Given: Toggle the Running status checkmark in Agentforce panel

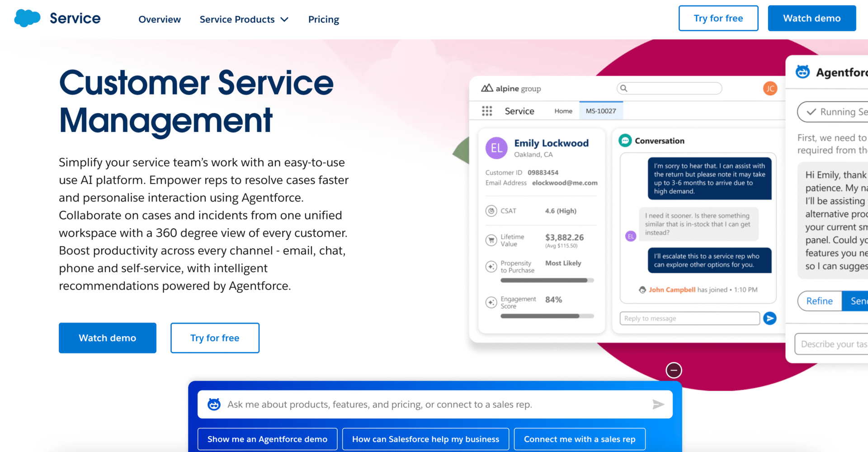Looking at the screenshot, I should (811, 112).
